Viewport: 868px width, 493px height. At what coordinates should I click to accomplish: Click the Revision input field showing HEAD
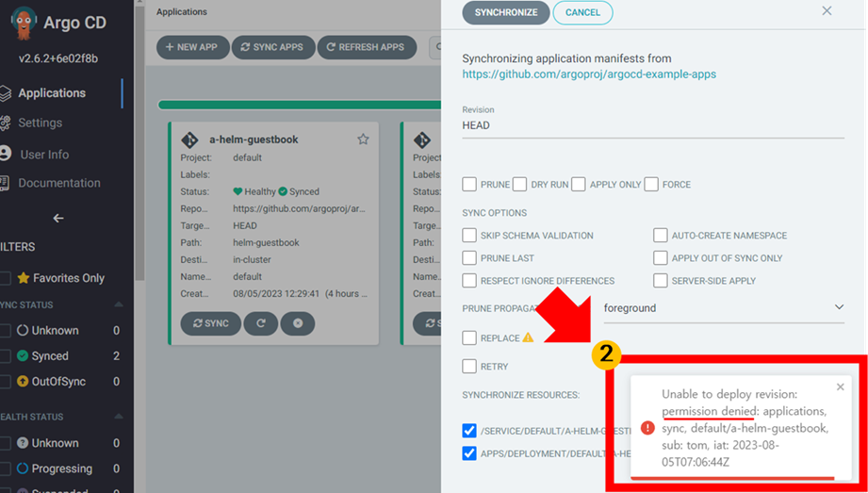pos(653,125)
